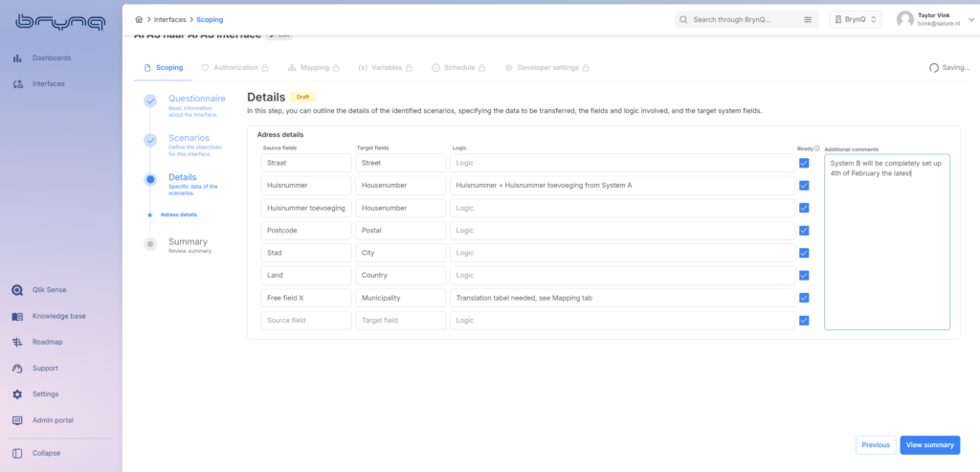Screen dimensions: 980x472
Task: Open the Knowledge base icon
Action: point(18,317)
